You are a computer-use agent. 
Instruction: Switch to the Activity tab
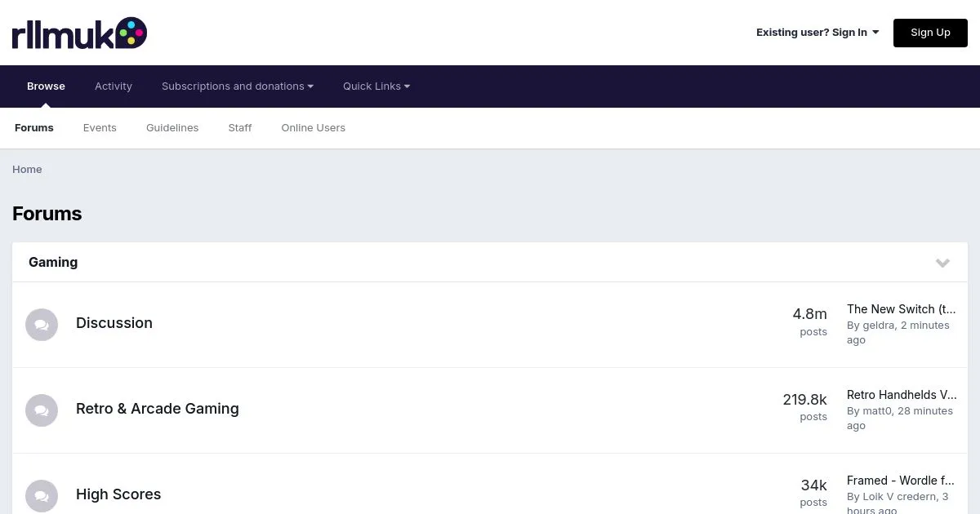114,86
